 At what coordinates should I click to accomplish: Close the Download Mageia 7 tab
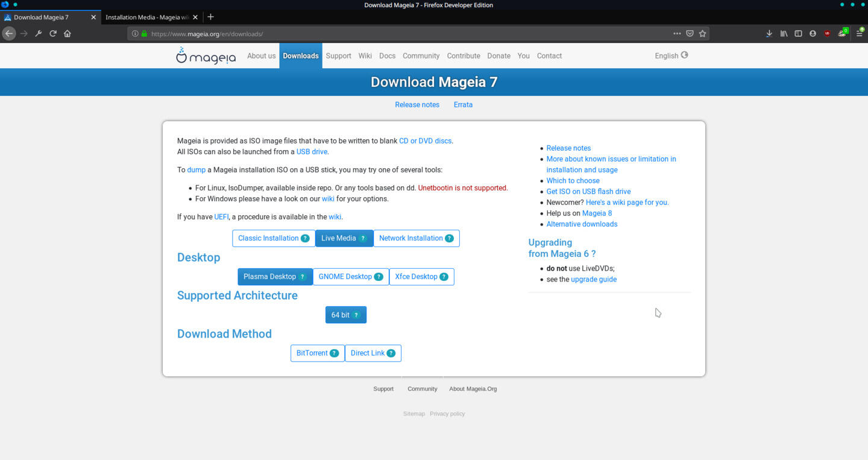pyautogui.click(x=93, y=17)
